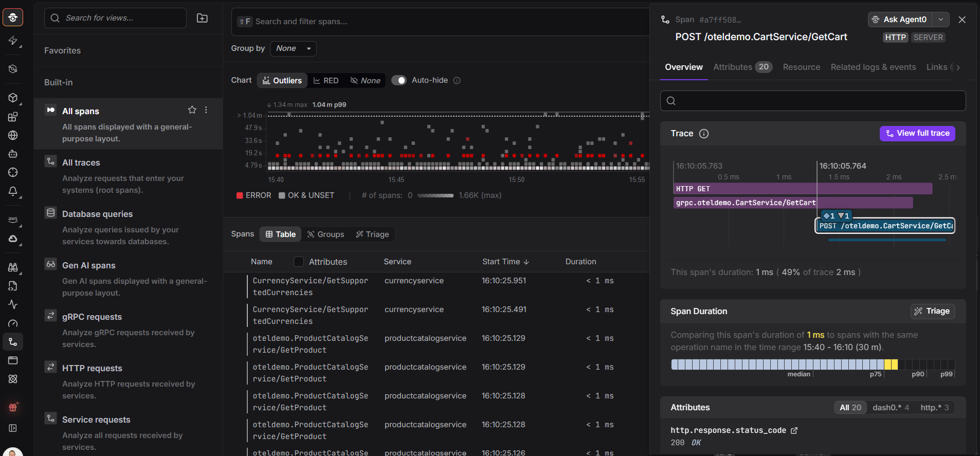The image size is (980, 456).
Task: Open http.response.status_code external link icon
Action: click(794, 430)
